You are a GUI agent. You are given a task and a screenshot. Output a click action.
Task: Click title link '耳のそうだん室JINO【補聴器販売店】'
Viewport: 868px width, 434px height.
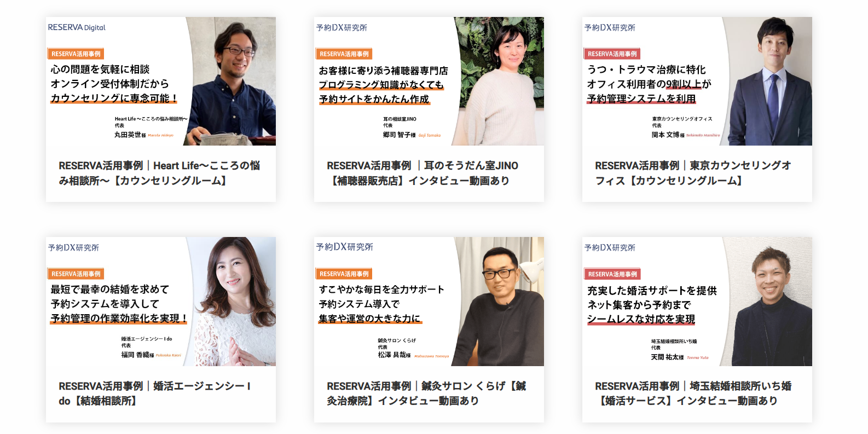click(x=423, y=173)
